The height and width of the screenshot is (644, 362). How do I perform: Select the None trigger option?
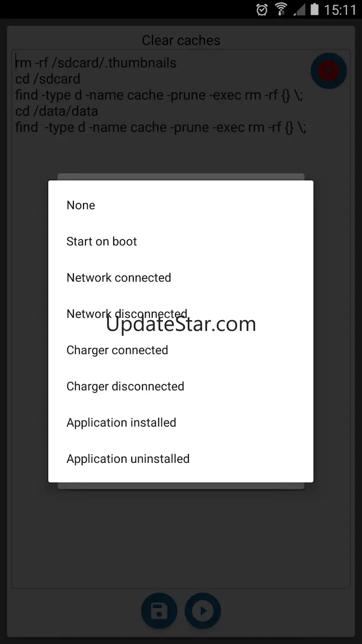(x=181, y=205)
